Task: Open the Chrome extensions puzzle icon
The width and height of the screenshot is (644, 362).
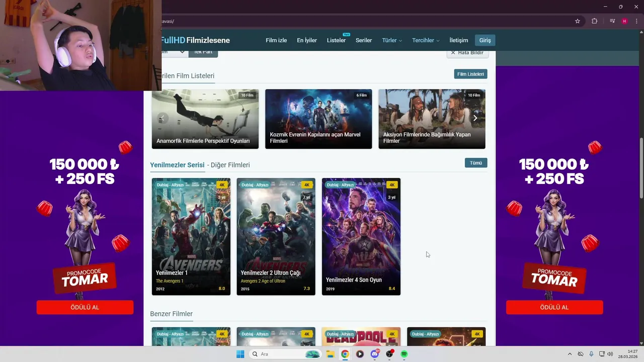Action: [595, 21]
